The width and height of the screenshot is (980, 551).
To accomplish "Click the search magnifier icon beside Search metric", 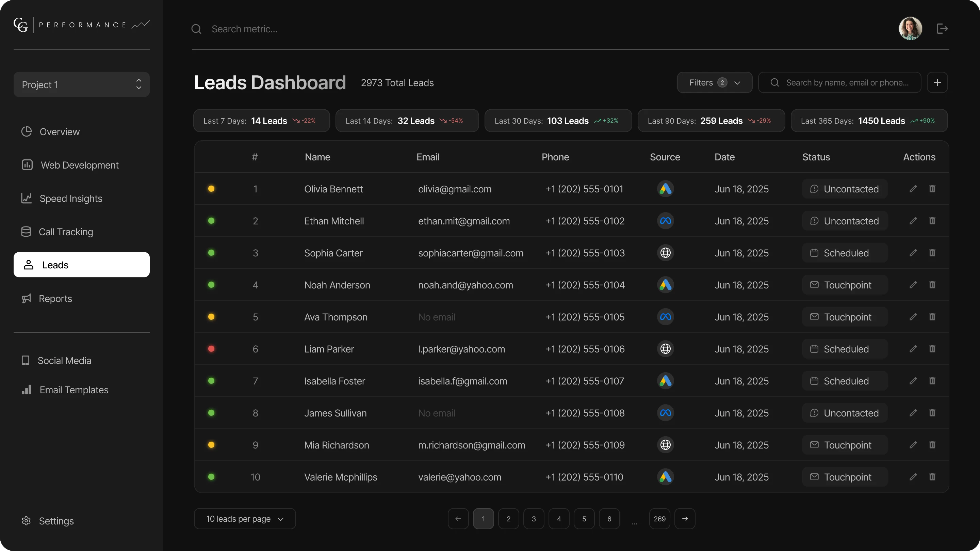I will tap(196, 29).
